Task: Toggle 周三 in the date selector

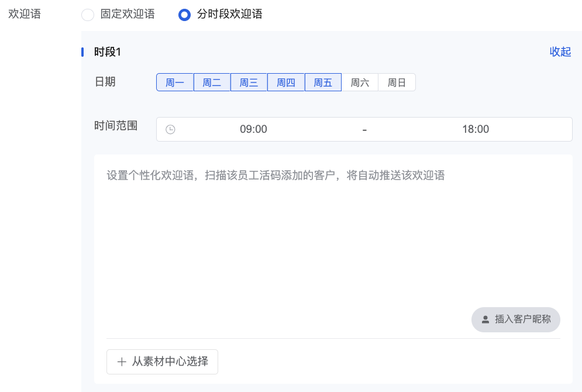Action: [x=249, y=82]
